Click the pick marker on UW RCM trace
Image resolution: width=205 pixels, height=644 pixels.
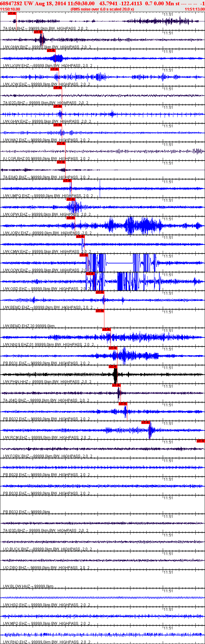coord(146,422)
